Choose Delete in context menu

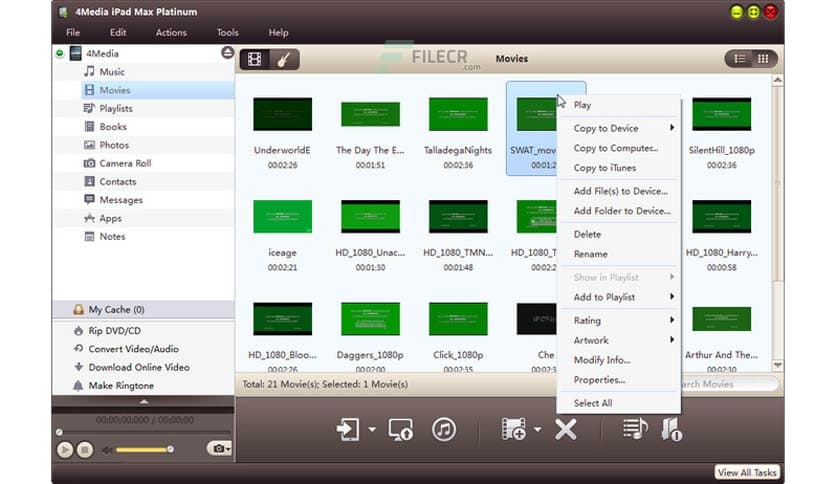(x=618, y=234)
